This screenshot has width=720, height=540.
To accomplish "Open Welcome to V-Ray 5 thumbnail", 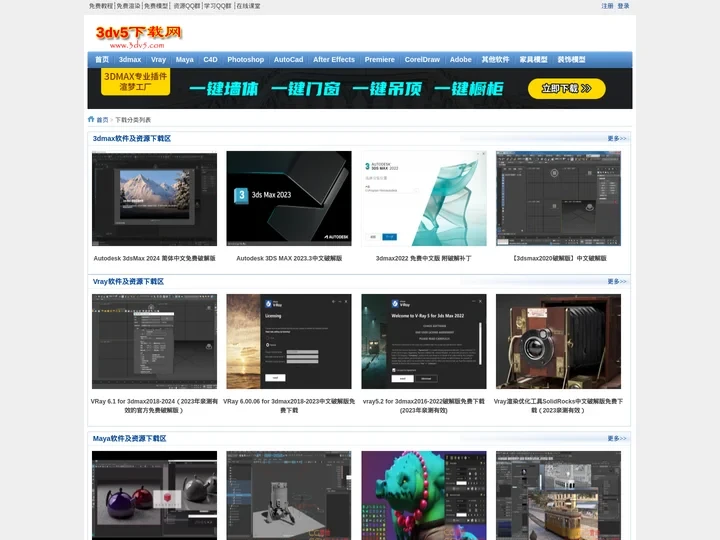I will [x=424, y=342].
